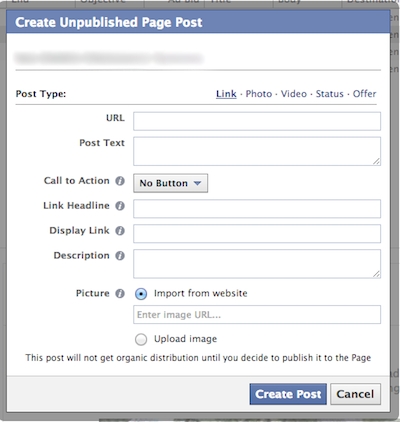
Task: Select the Status post type
Action: 329,94
